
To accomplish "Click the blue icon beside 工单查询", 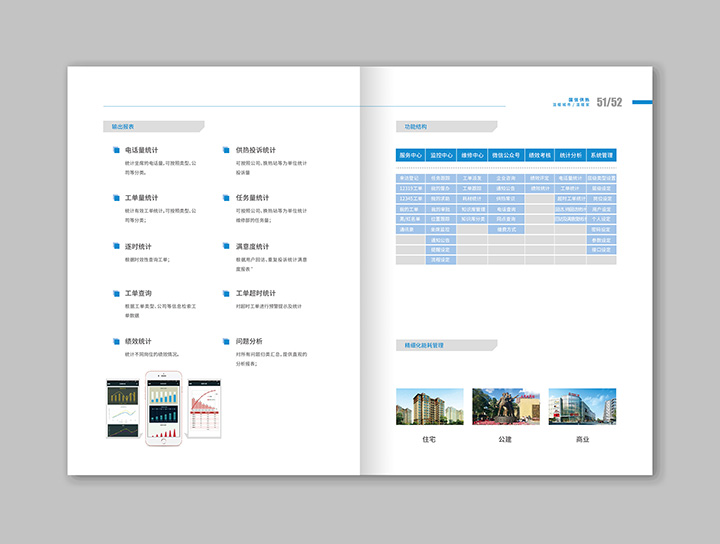I will point(116,294).
